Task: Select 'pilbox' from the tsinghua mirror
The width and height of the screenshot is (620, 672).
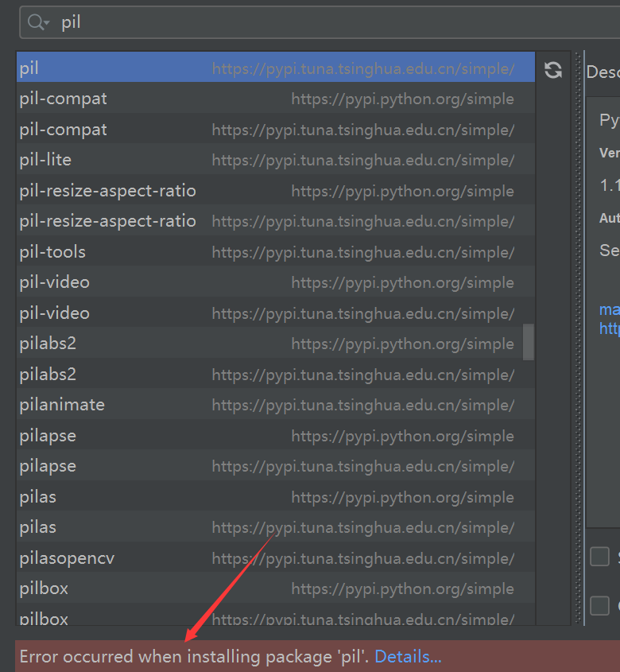Action: [276, 615]
